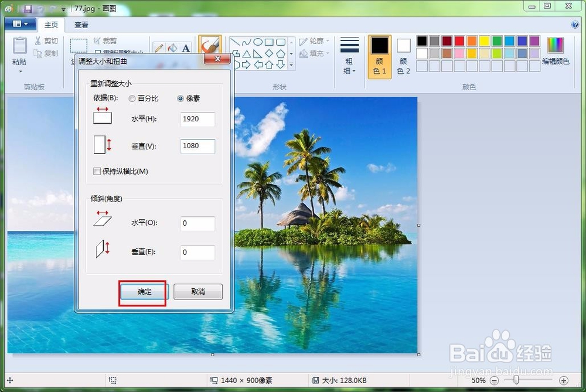Open the Brushes tool
This screenshot has height=392, width=586.
pos(210,45)
